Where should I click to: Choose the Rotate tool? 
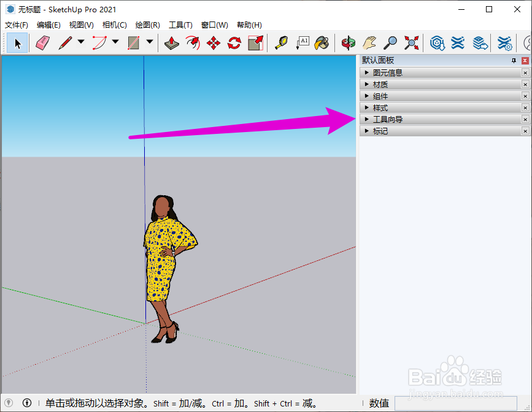coord(234,42)
